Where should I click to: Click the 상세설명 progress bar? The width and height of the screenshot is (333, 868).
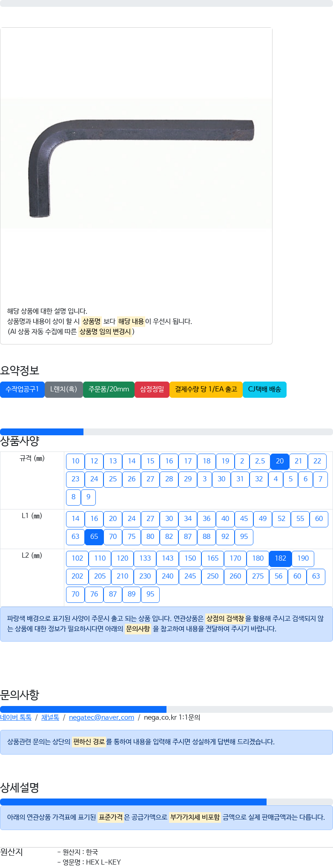[x=133, y=802]
